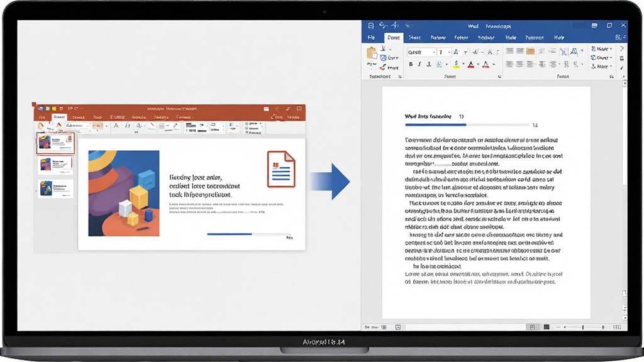
Task: Select the first slide thumbnail in PowerPoint
Action: [55, 143]
